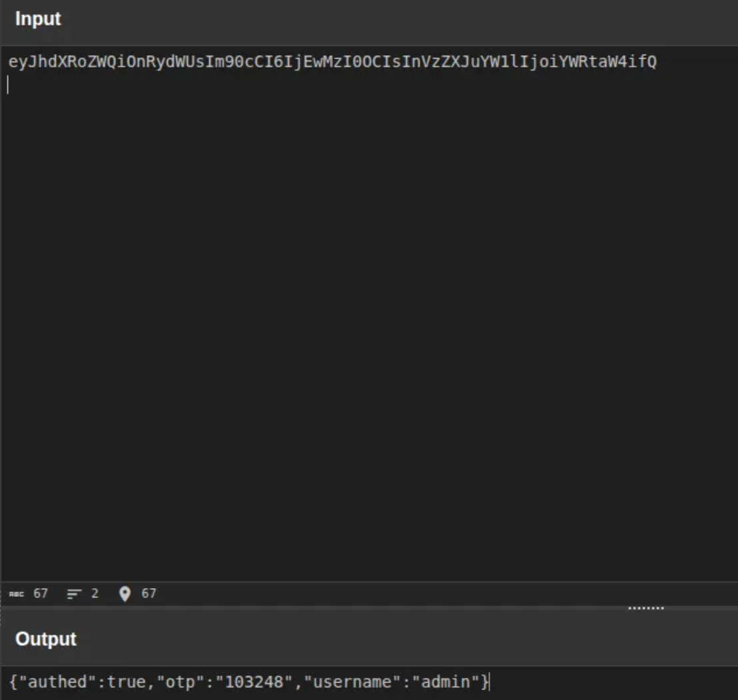Click the line count icon in status bar
The width and height of the screenshot is (738, 700).
[73, 593]
